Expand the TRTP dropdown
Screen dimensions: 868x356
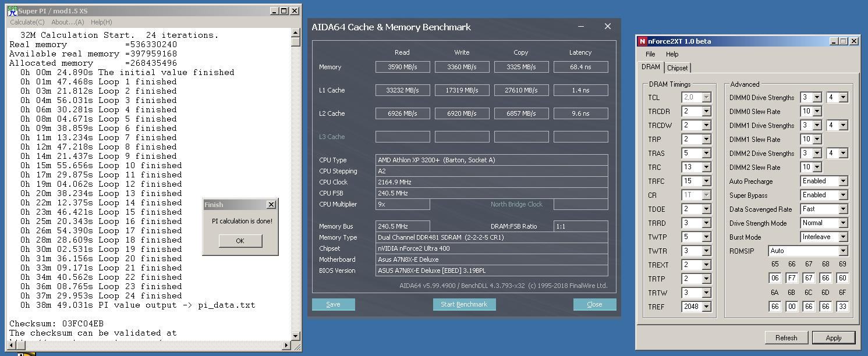click(x=706, y=279)
